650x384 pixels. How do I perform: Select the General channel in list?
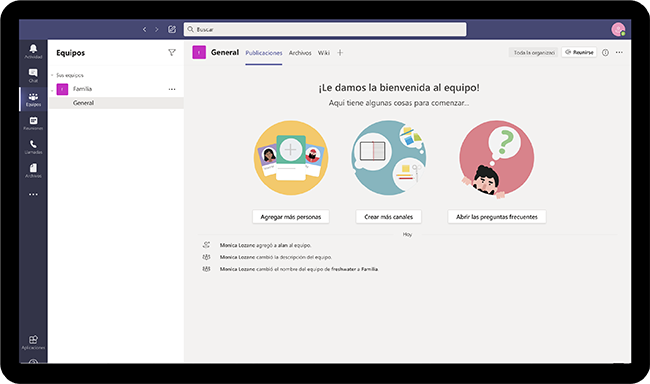coord(116,103)
